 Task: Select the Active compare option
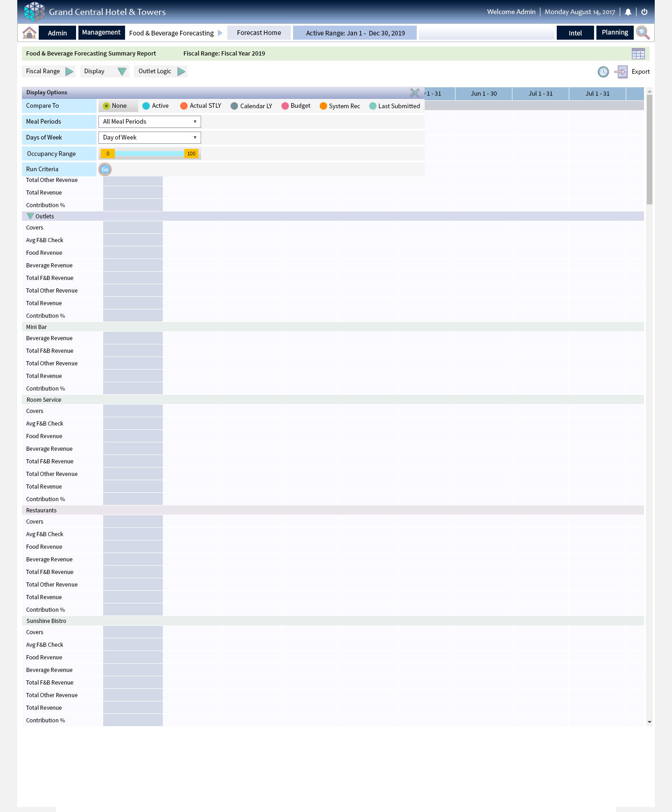(147, 106)
